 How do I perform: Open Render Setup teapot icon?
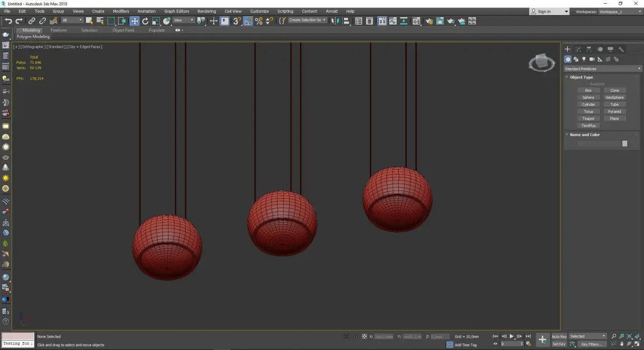pos(429,21)
